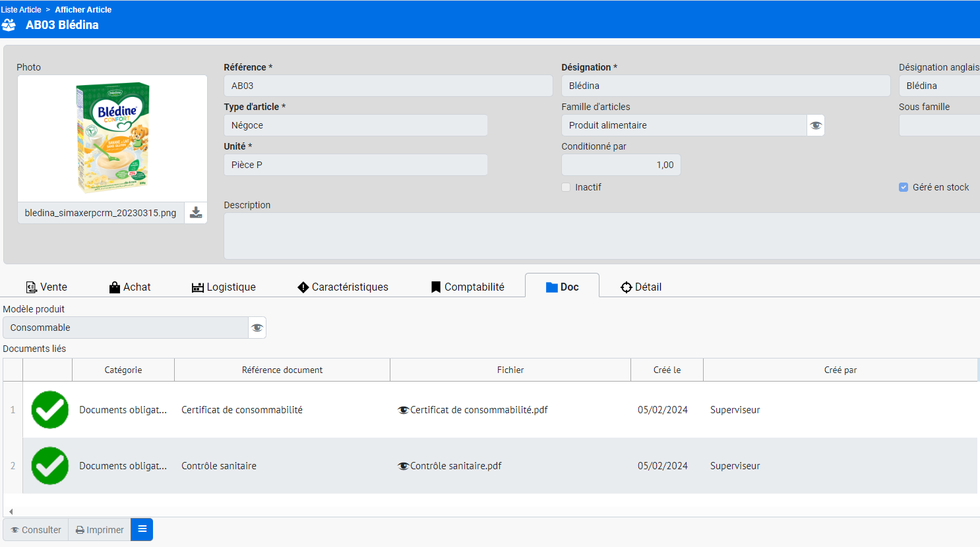Click 'Documents obligat...' in row 1
The height and width of the screenshot is (547, 980).
(x=123, y=410)
